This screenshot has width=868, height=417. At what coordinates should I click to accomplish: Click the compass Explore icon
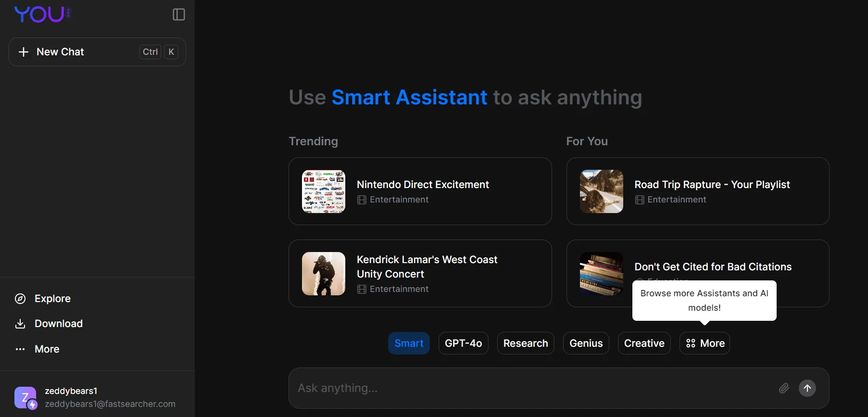(x=20, y=299)
